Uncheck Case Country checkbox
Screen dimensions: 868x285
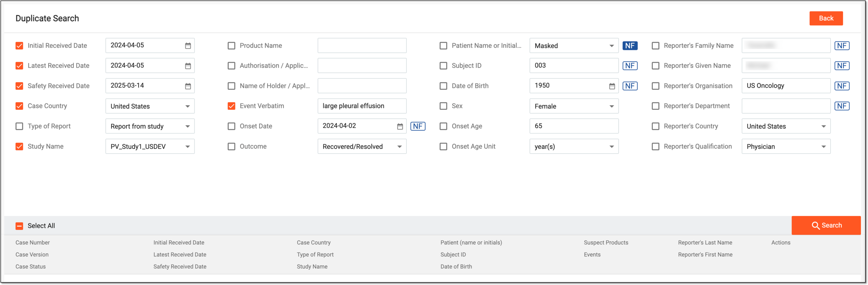coord(19,106)
